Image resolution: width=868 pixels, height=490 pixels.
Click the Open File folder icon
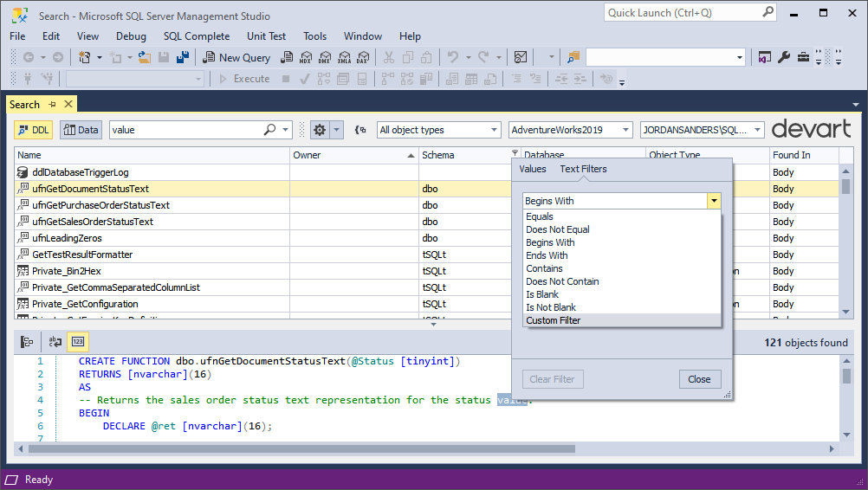(145, 57)
